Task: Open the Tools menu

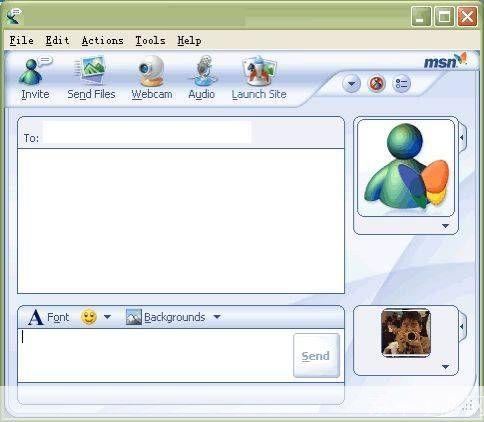Action: pos(150,41)
